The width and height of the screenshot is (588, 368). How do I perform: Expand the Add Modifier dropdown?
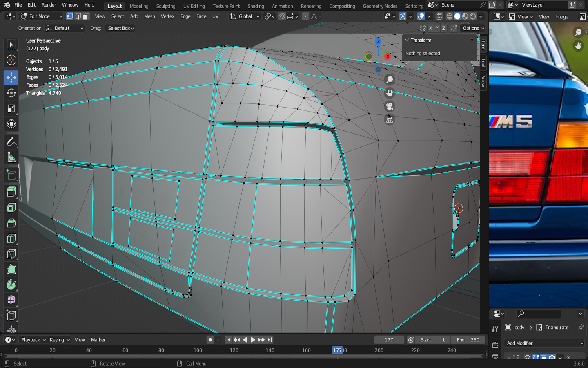tap(545, 343)
